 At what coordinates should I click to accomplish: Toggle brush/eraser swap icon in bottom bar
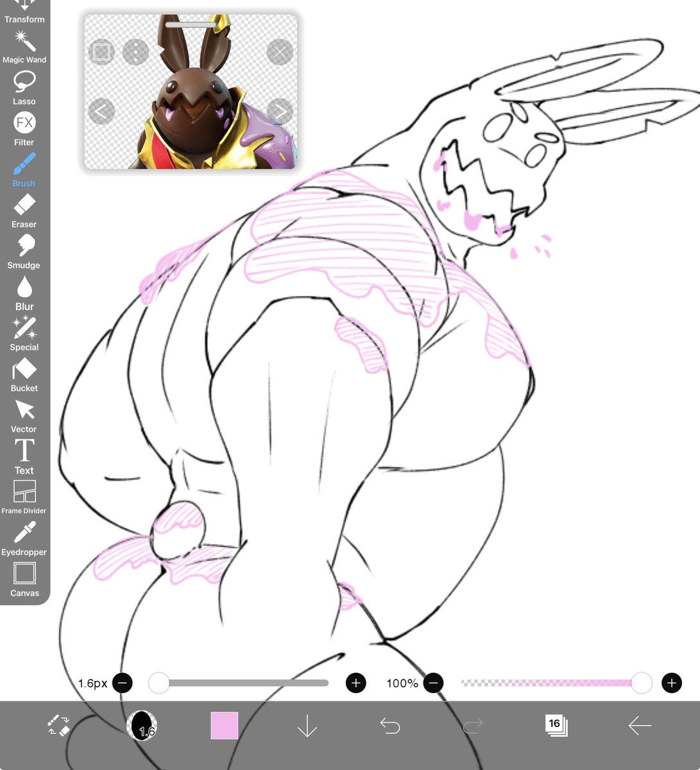click(59, 725)
